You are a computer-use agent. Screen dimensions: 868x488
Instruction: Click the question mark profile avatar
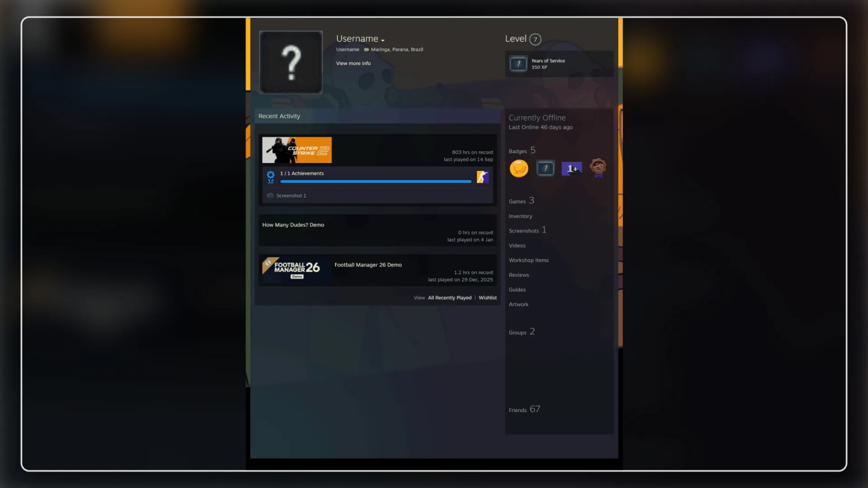point(291,62)
